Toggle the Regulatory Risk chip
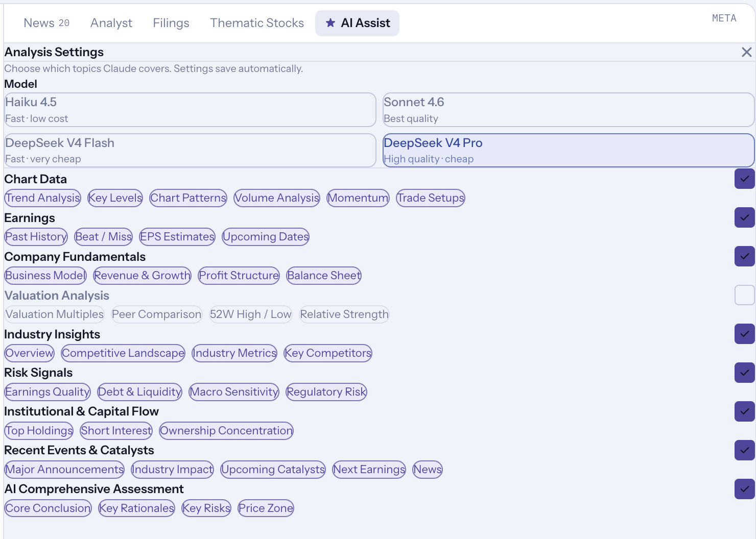Image resolution: width=756 pixels, height=539 pixels. pos(326,392)
